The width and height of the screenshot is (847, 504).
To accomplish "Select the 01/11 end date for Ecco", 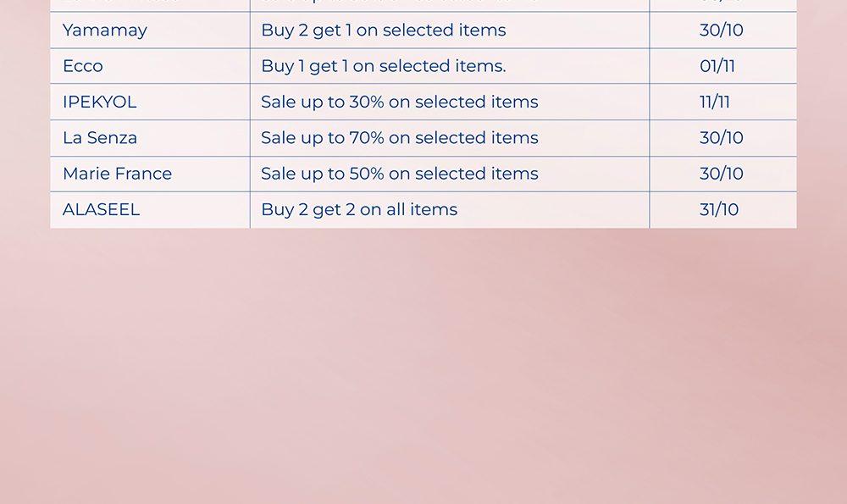I will (717, 66).
